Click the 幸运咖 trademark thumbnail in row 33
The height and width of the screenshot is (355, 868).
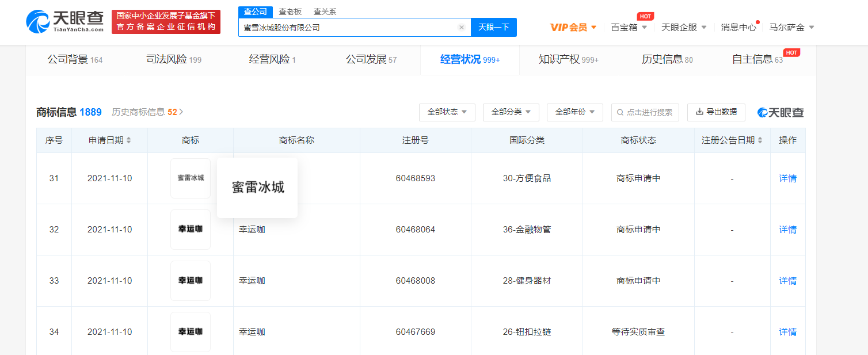191,281
